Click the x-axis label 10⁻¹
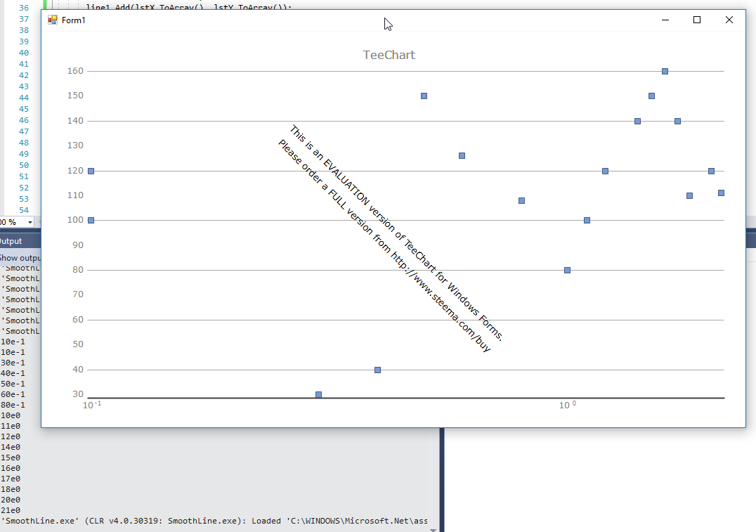 (x=91, y=405)
